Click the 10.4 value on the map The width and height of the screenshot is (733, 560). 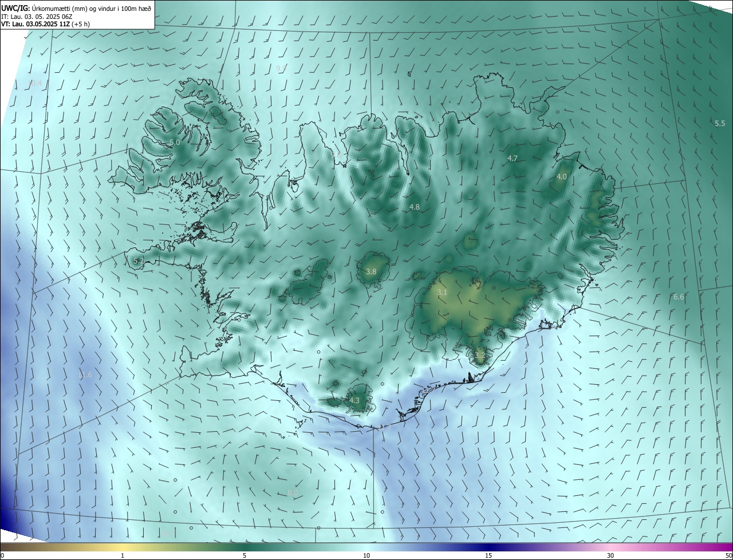tap(35, 83)
